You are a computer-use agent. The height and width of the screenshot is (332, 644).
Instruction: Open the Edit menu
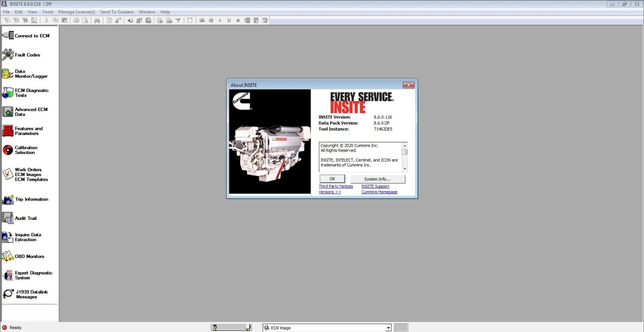pyautogui.click(x=19, y=12)
